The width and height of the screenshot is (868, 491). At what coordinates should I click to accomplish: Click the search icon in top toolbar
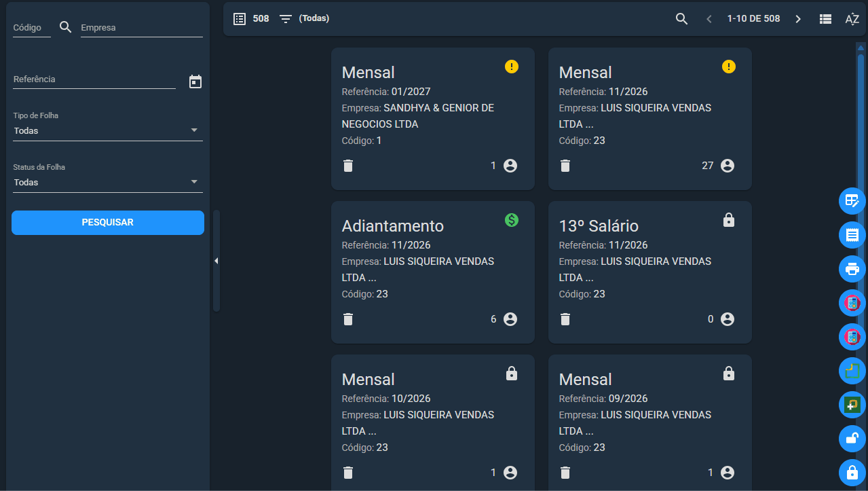click(682, 19)
